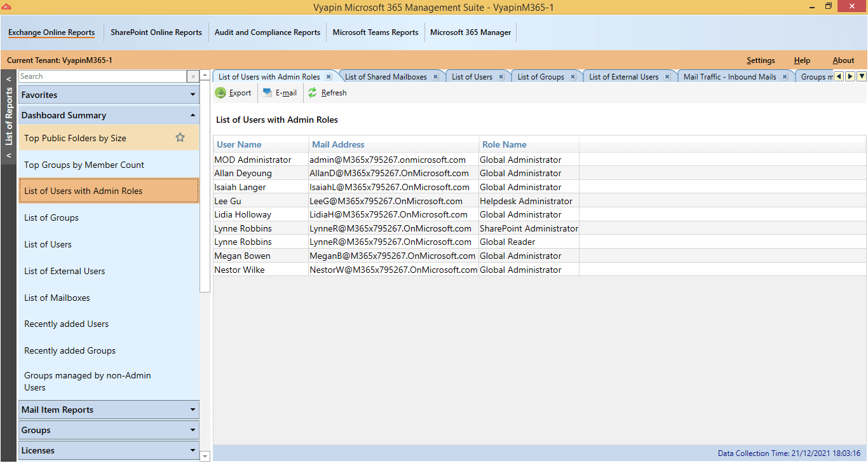Select List of Users with Admin Roles in sidebar
868x463 pixels.
[109, 191]
